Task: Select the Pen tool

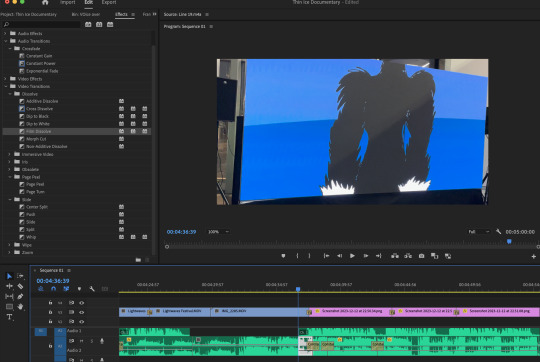Action: click(x=20, y=296)
